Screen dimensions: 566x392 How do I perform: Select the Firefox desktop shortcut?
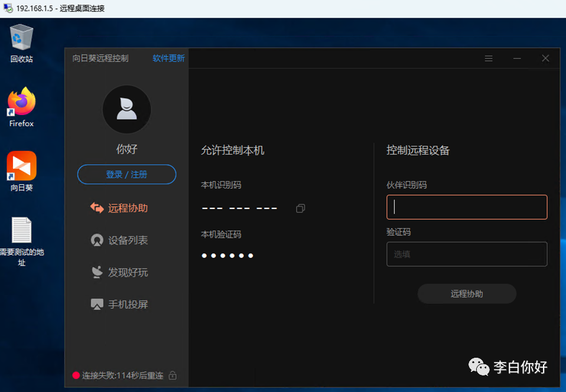[x=22, y=102]
